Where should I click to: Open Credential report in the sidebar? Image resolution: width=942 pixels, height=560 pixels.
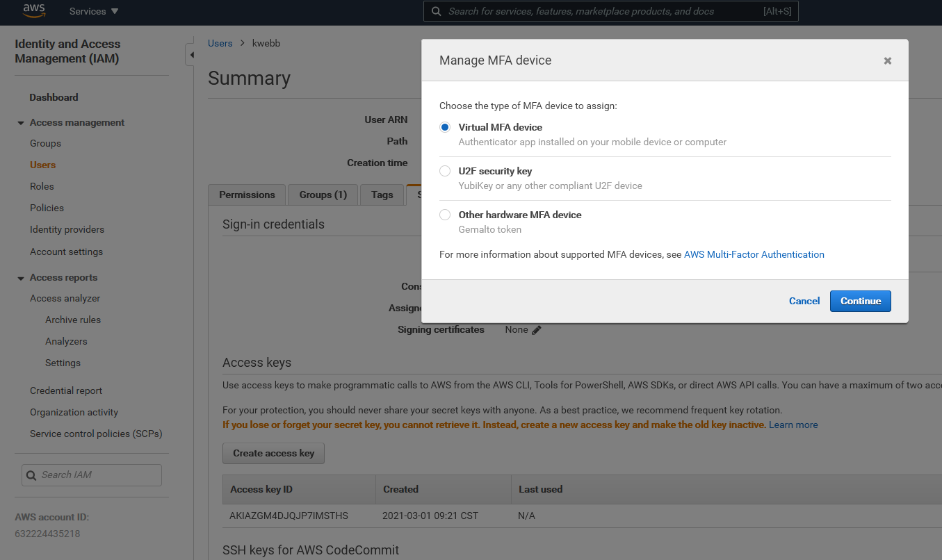click(66, 390)
